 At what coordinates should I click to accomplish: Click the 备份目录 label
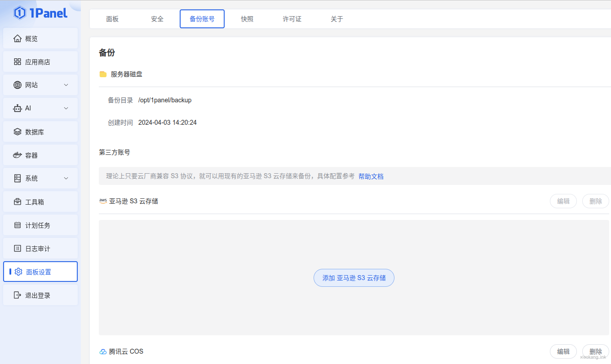[x=120, y=100]
